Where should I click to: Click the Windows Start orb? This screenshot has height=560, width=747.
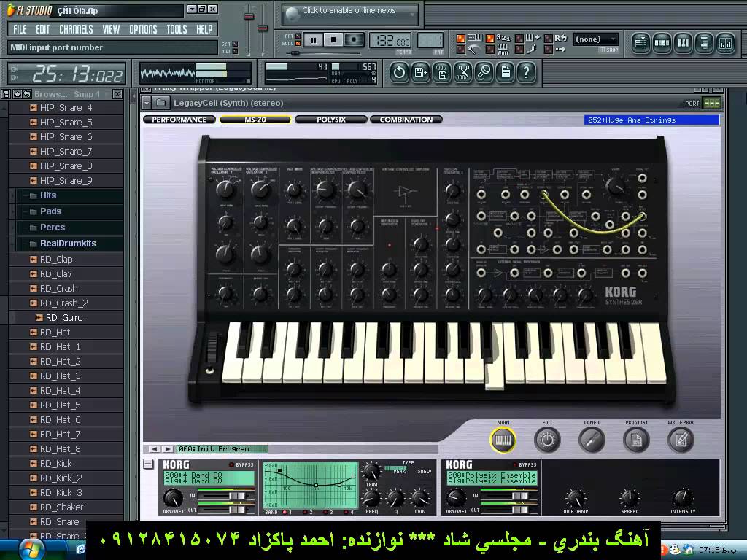point(32,548)
